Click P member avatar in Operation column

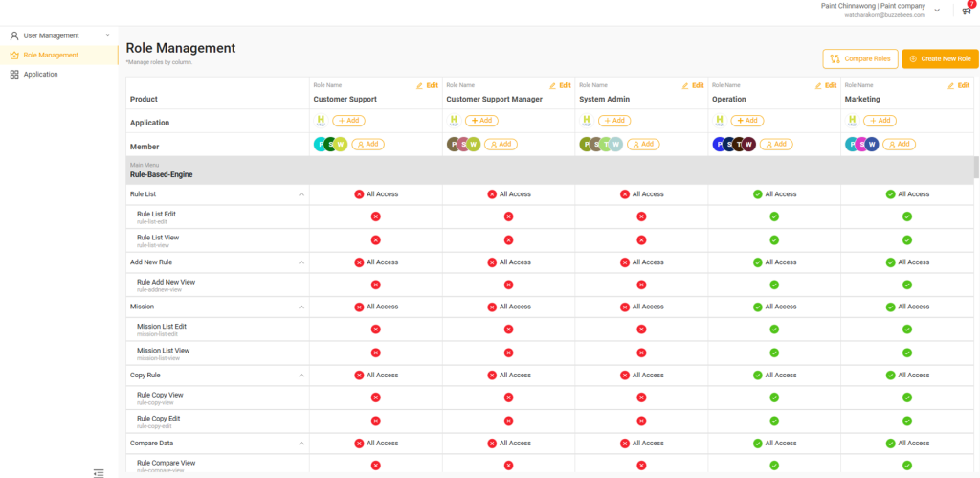point(720,144)
